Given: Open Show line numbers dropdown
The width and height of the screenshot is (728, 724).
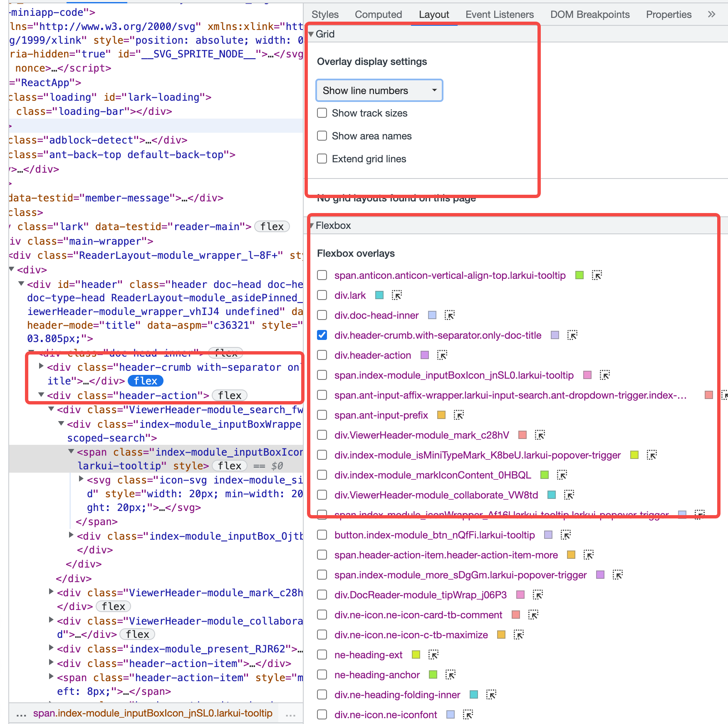Looking at the screenshot, I should coord(379,90).
